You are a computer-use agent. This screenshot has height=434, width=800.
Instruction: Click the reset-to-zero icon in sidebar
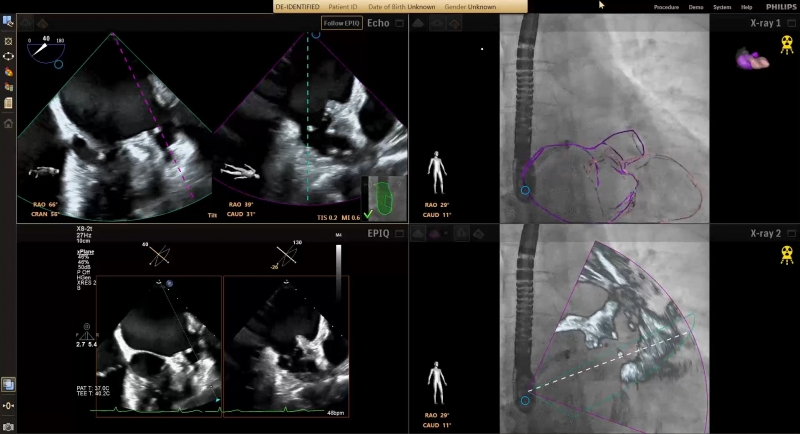(x=8, y=406)
